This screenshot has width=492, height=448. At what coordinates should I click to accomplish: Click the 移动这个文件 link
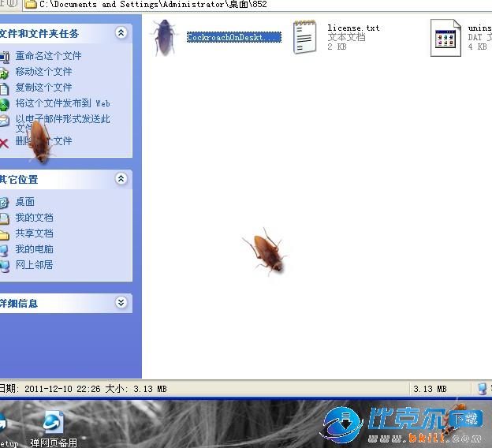[x=43, y=72]
